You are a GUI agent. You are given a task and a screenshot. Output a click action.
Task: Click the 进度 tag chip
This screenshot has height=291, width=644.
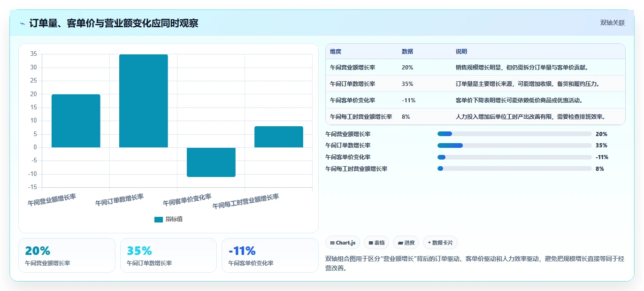(x=406, y=243)
